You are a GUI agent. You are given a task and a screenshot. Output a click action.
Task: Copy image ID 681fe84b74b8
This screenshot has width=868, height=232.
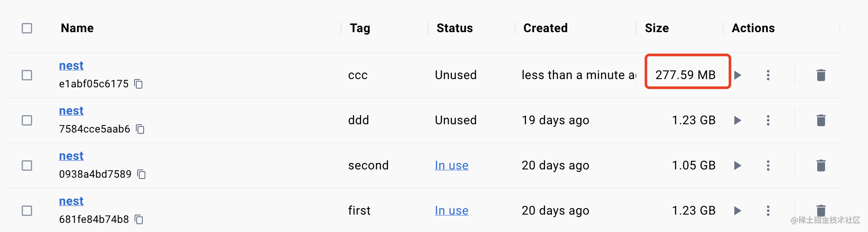[x=139, y=219]
